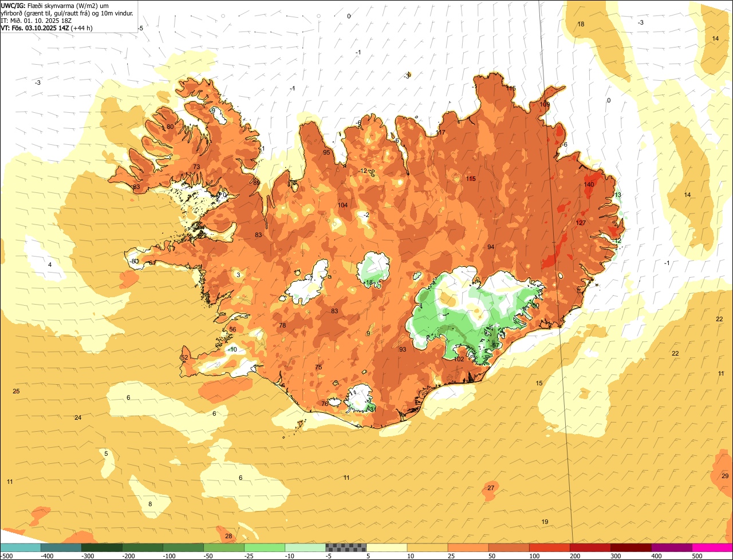
Task: Select the 104 value in North Iceland
Action: coord(342,205)
